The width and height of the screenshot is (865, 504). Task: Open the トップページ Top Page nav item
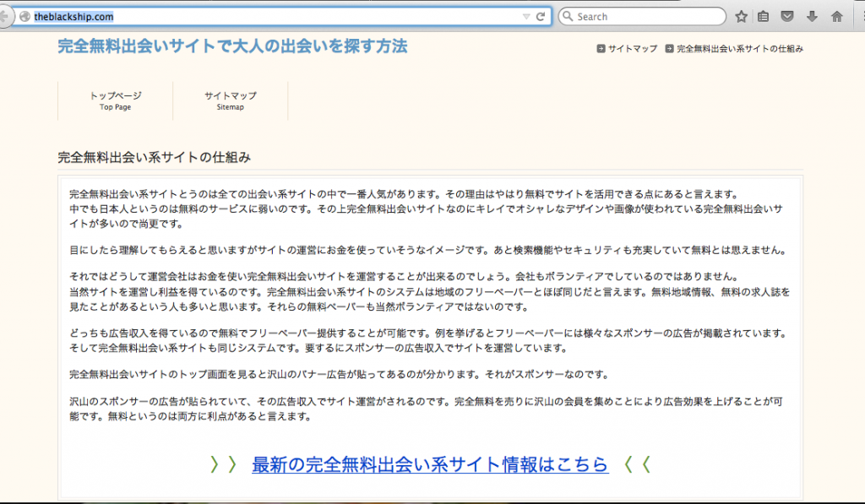click(x=115, y=100)
